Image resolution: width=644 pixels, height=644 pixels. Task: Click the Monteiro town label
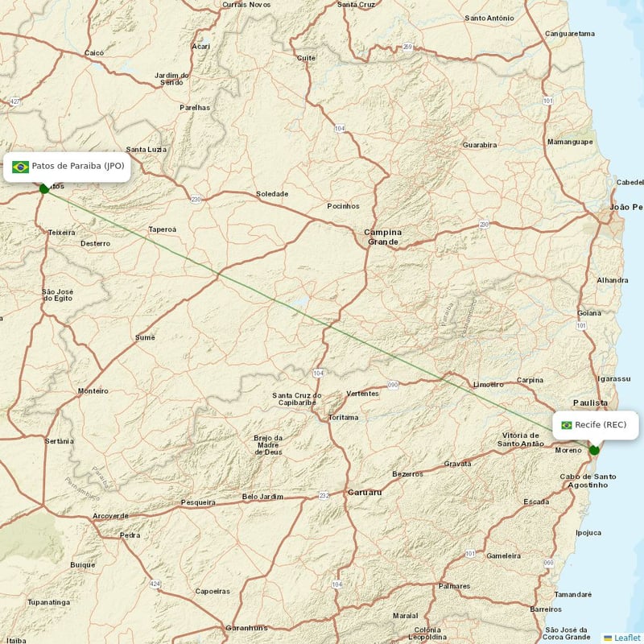(93, 391)
